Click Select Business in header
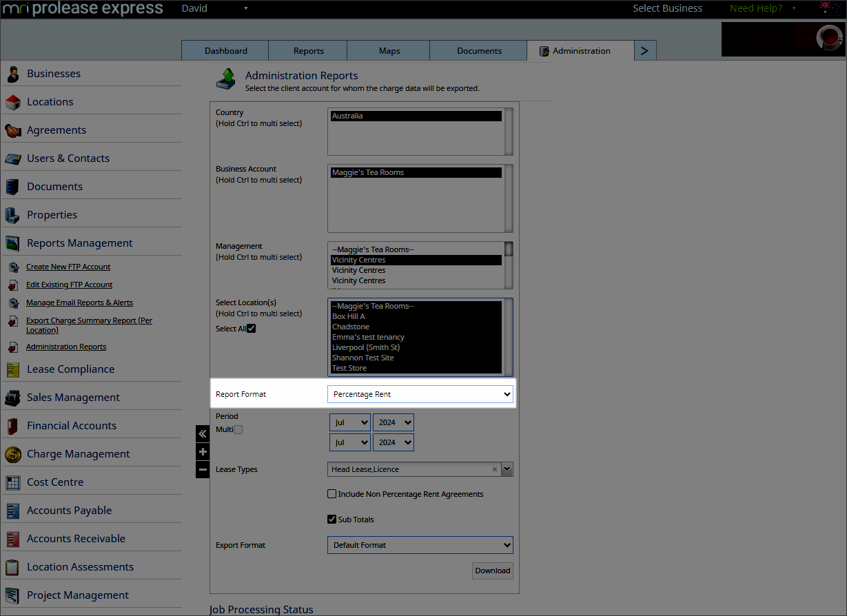The height and width of the screenshot is (616, 847). coord(667,8)
